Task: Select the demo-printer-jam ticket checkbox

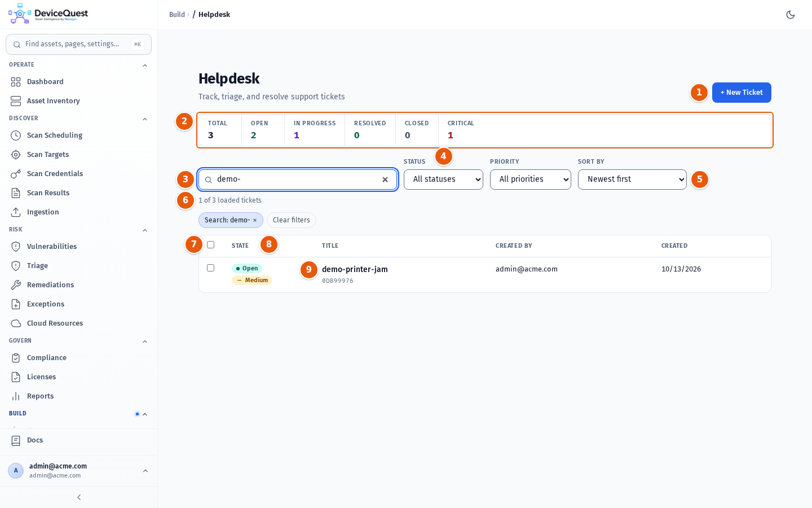Action: (211, 268)
